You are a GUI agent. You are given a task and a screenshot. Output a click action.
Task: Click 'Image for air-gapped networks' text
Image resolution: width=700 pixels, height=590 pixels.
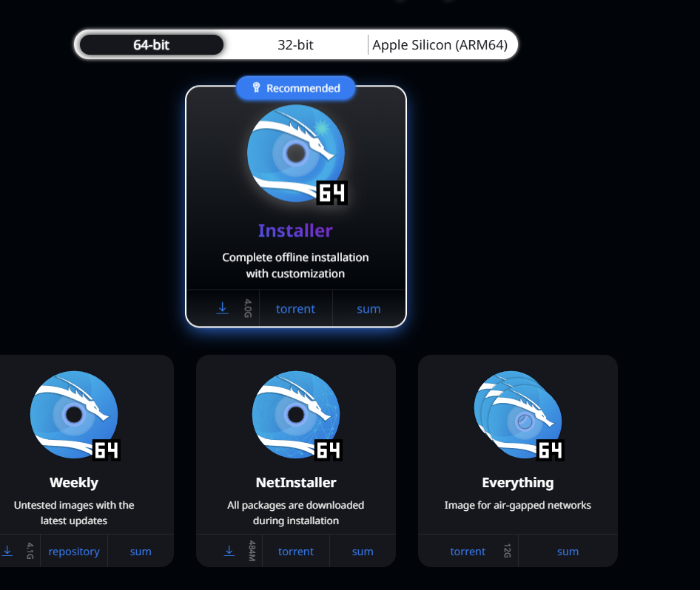pyautogui.click(x=518, y=505)
